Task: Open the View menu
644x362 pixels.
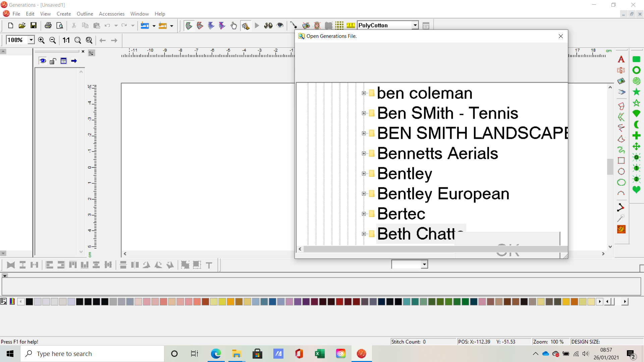Action: tap(45, 14)
